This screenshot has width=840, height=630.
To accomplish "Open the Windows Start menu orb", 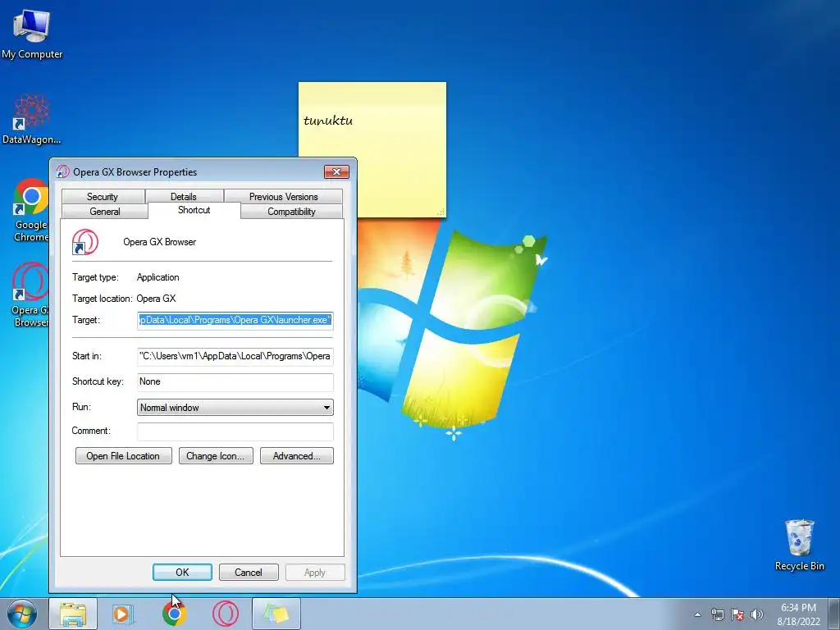I will click(22, 614).
